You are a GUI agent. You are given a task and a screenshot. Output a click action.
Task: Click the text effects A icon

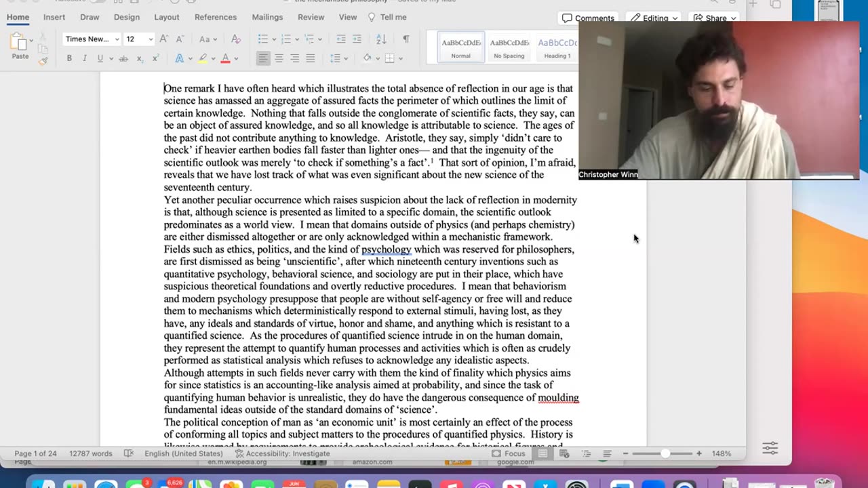[x=179, y=59]
